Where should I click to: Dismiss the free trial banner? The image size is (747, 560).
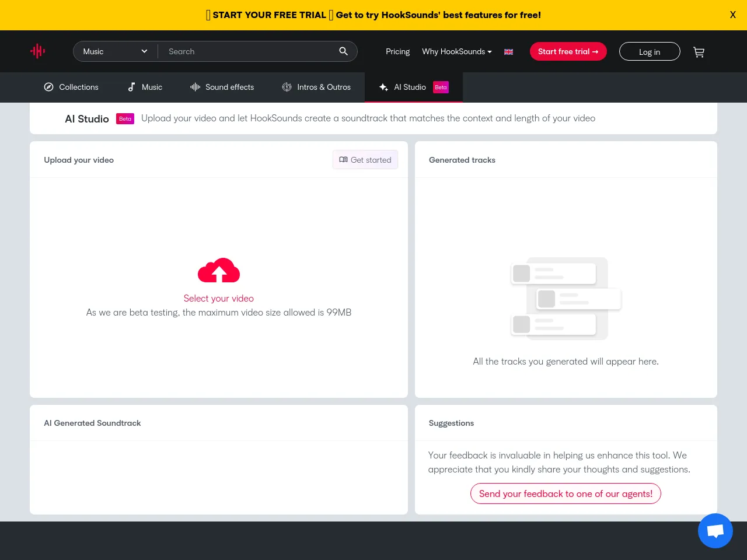coord(732,15)
